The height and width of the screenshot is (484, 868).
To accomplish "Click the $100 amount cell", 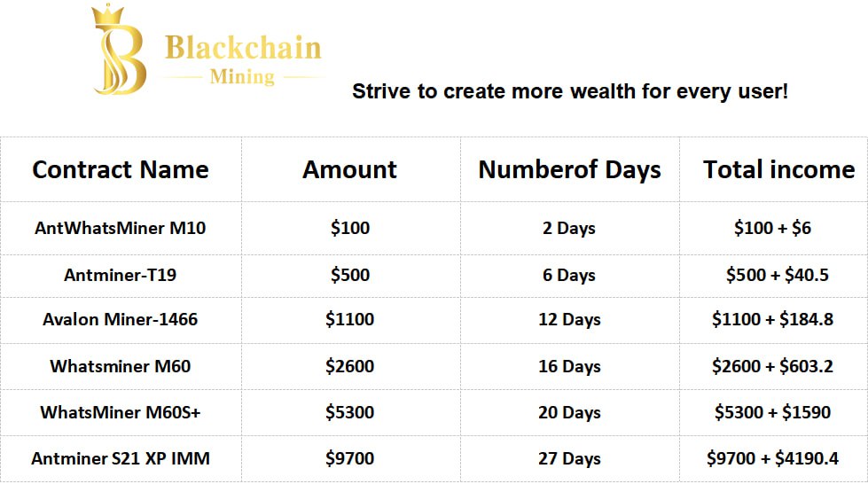I will coord(350,228).
